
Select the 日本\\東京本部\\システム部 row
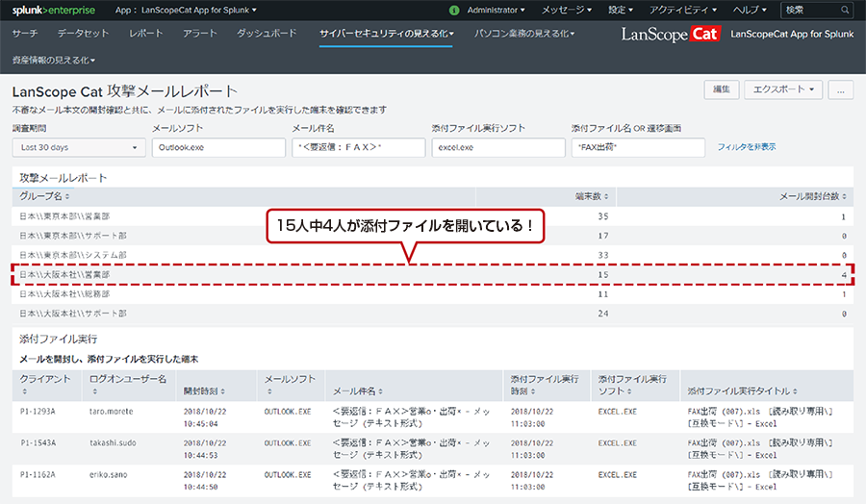pos(432,255)
